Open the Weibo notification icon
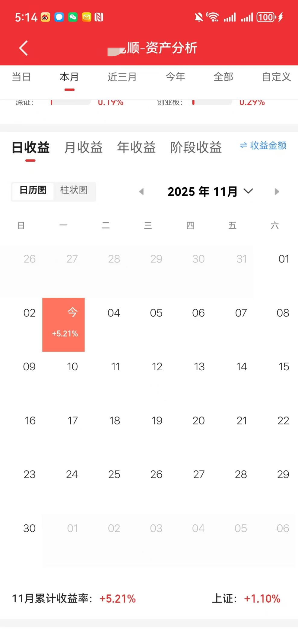This screenshot has height=644, width=298. pos(46,17)
